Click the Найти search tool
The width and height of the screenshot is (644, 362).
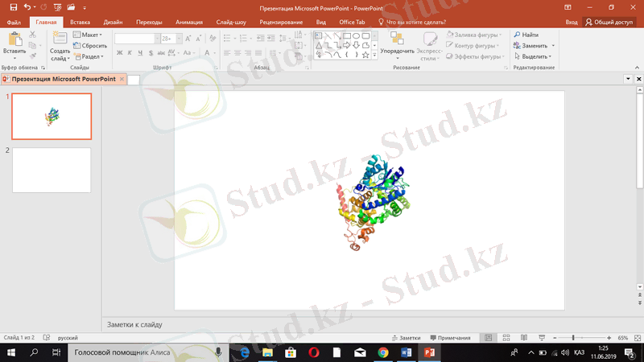[x=526, y=35]
